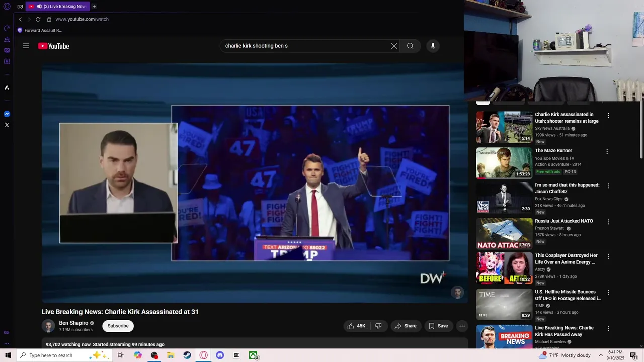
Task: Open the TIME Hellfire Missile thumbnail
Action: click(x=504, y=304)
